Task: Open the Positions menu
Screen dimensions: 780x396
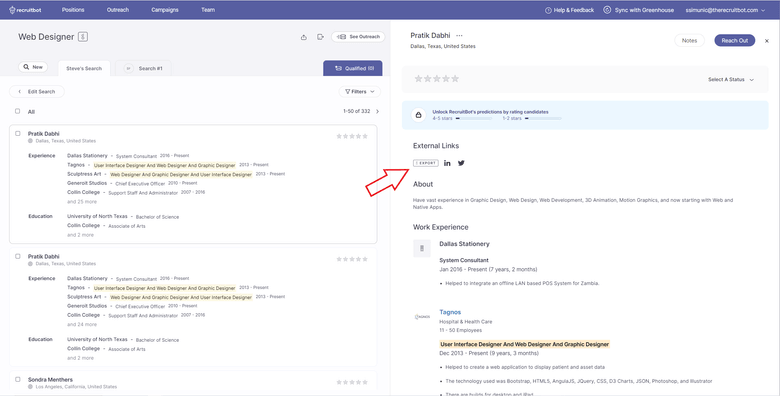Action: [73, 10]
